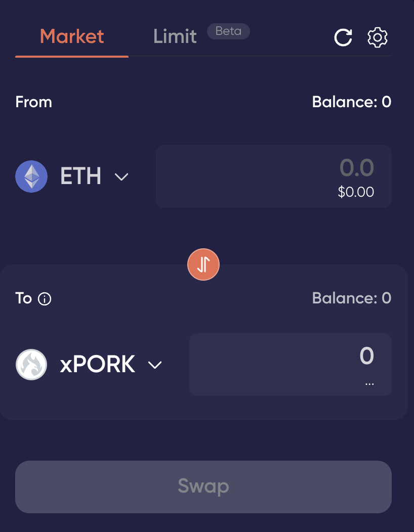Click the orange switch tokens direction button
The image size is (414, 532).
203,264
